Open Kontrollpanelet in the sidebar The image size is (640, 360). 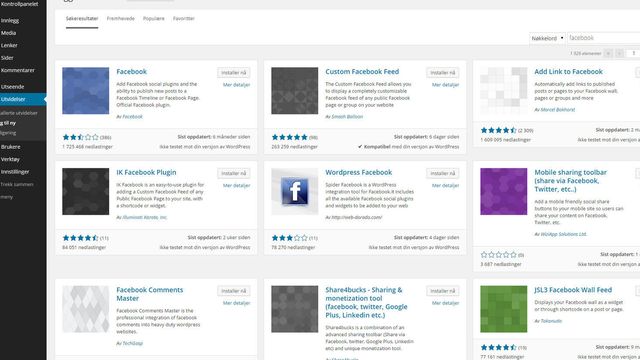(x=19, y=4)
